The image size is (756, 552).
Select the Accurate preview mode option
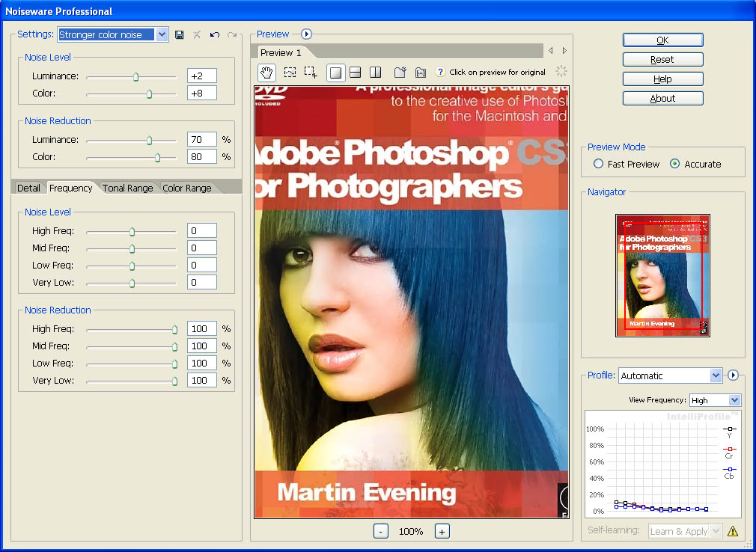pos(675,164)
